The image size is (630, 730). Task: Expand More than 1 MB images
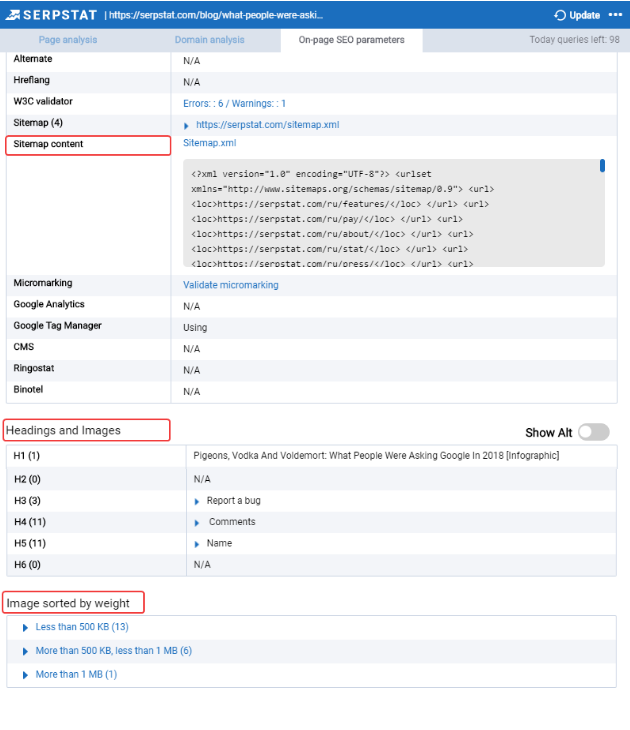click(25, 675)
